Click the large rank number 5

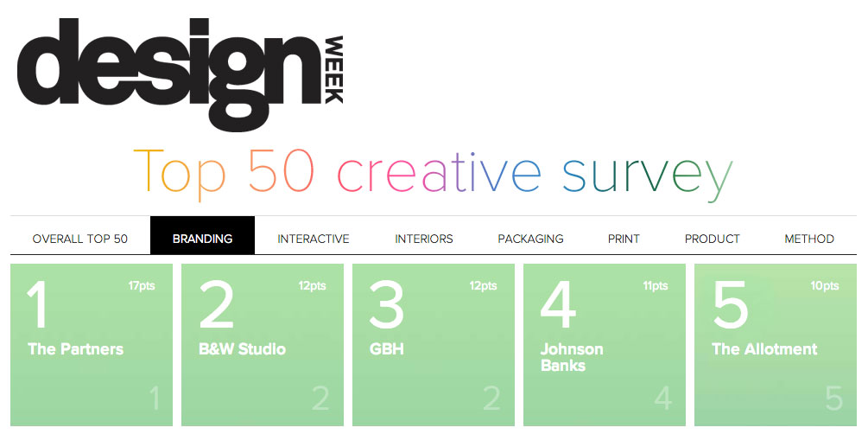[x=731, y=305]
